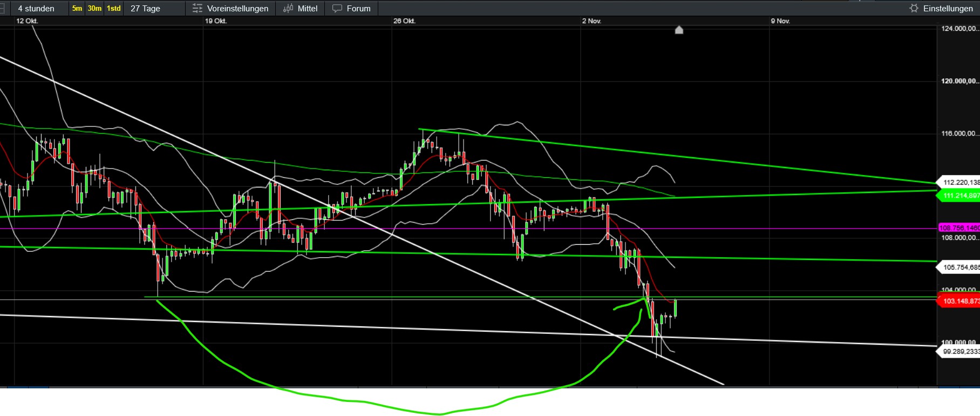Open the 4 stunden interval dropdown
The height and width of the screenshot is (416, 980).
coord(36,9)
